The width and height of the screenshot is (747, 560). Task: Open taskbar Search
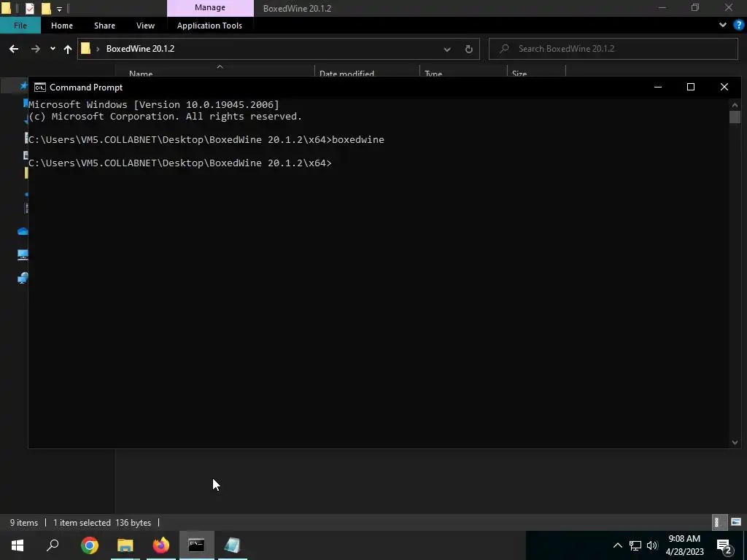tap(53, 545)
